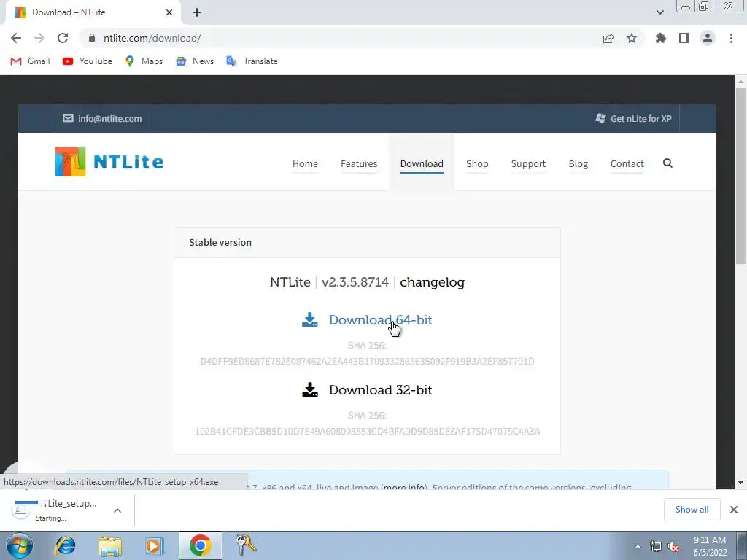Open Windows Explorer from taskbar
The image size is (747, 560).
[110, 545]
